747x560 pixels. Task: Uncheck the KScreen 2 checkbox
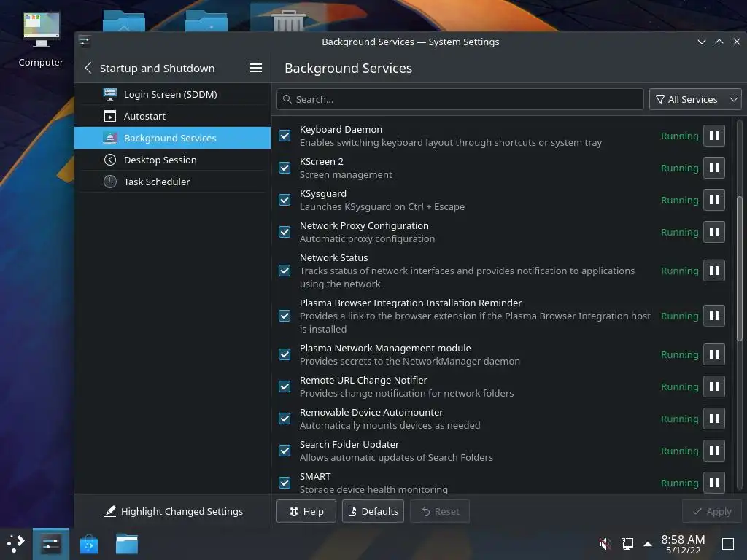285,168
